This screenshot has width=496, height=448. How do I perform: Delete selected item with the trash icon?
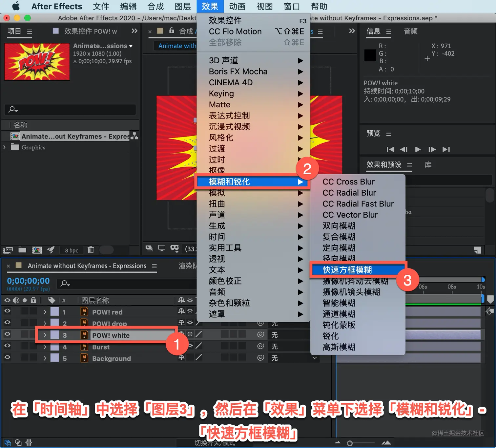coord(91,250)
